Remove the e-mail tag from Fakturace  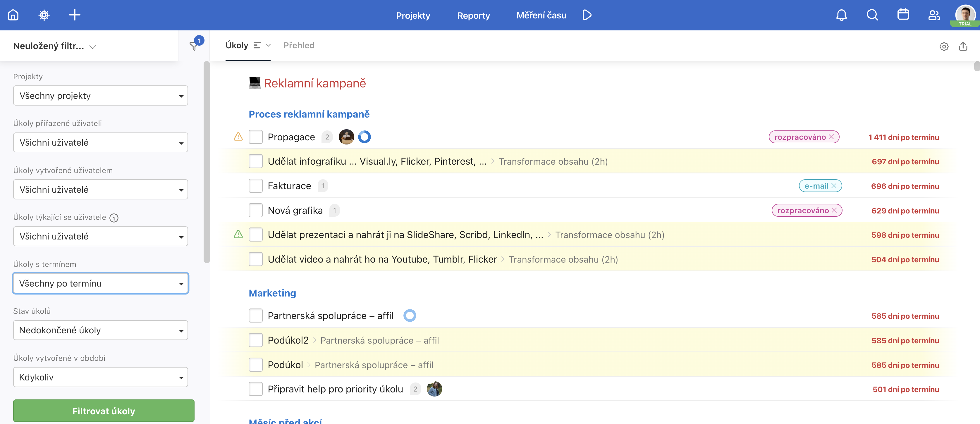(x=834, y=186)
